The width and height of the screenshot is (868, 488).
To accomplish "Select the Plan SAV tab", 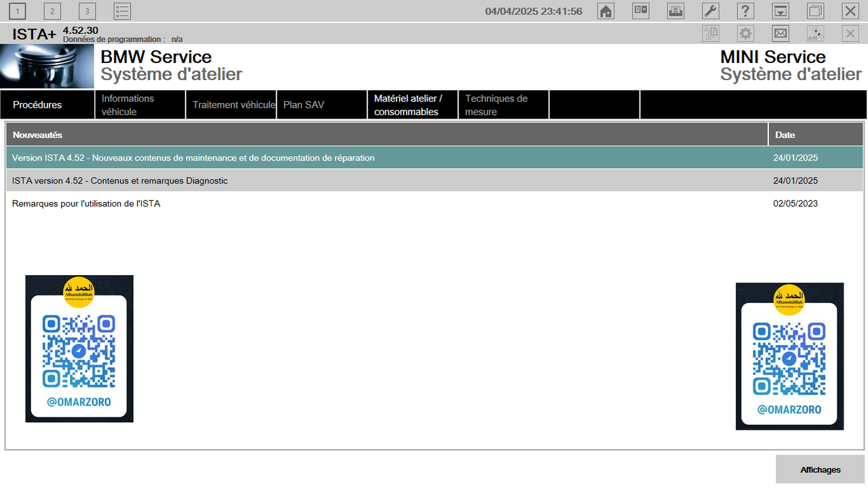I will click(x=322, y=105).
